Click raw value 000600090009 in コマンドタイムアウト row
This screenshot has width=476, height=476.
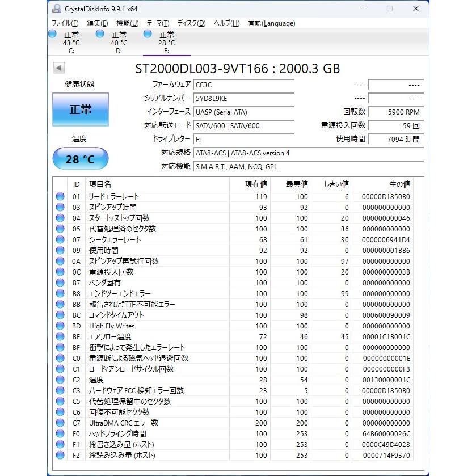pyautogui.click(x=386, y=315)
